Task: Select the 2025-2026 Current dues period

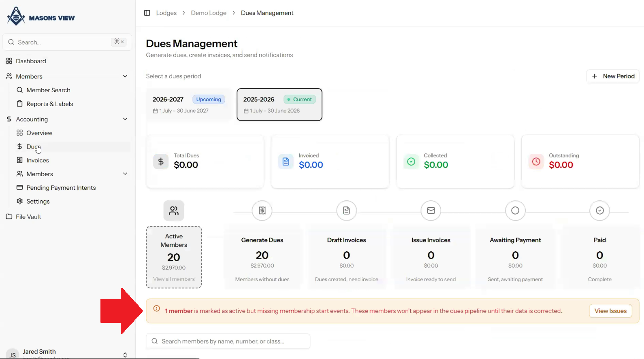Action: (279, 105)
